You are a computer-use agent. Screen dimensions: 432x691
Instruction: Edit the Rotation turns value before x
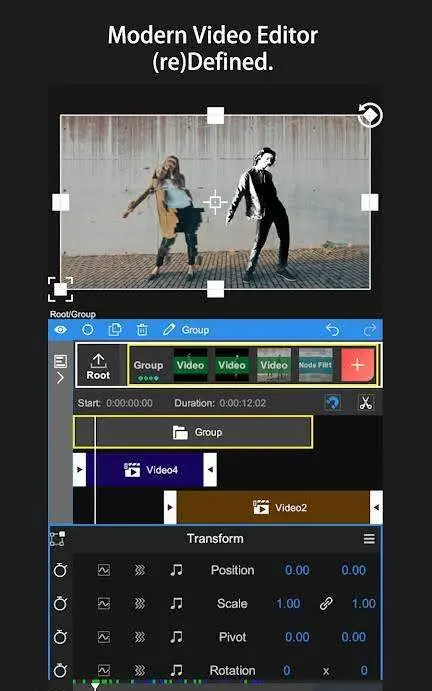point(287,670)
